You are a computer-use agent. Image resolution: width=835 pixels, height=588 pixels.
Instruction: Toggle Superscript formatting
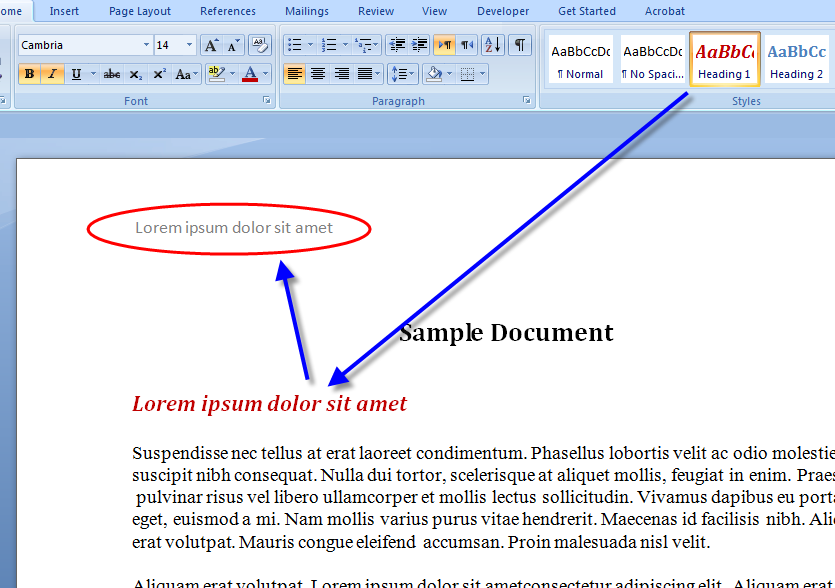(159, 74)
